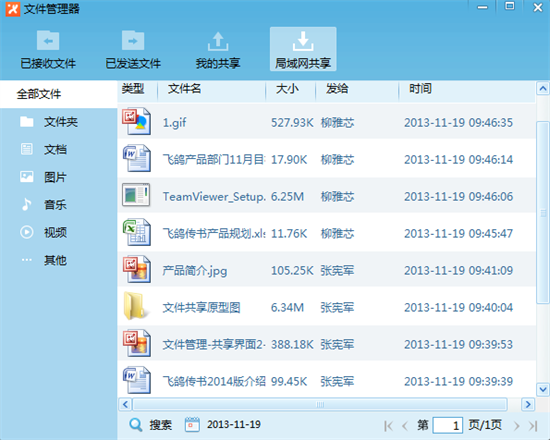
Task: Open the 已发送文件 sent files view
Action: pos(133,49)
